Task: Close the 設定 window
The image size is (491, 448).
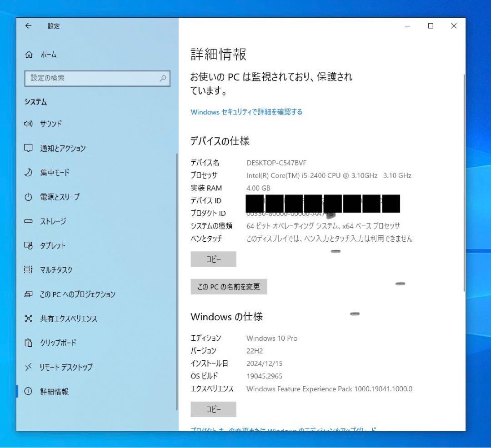Action: pos(454,26)
